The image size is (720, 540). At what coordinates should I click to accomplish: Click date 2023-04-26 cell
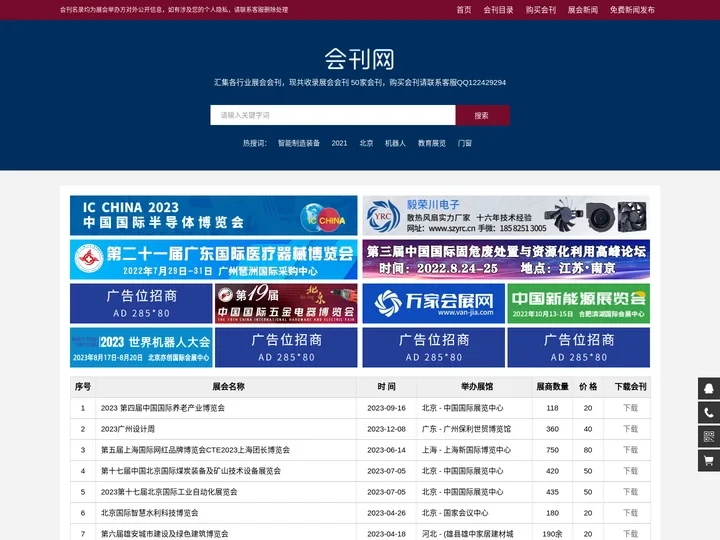click(386, 513)
